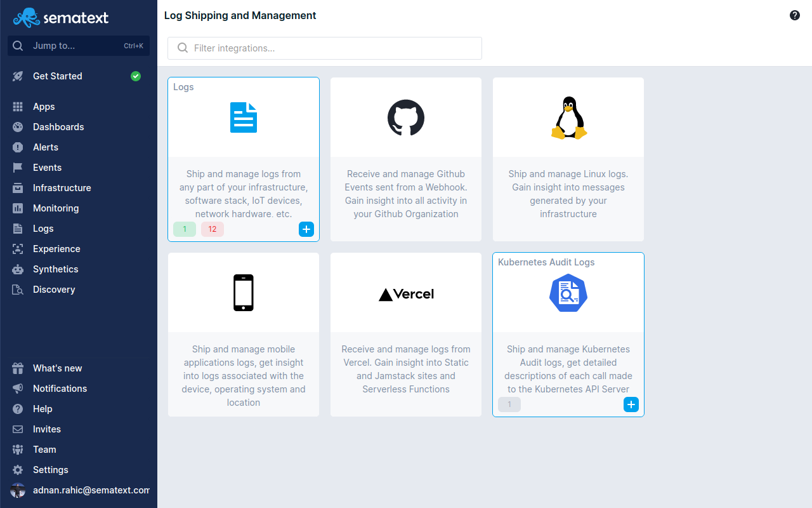Click the Events flag icon
This screenshot has height=508, width=812.
(18, 168)
